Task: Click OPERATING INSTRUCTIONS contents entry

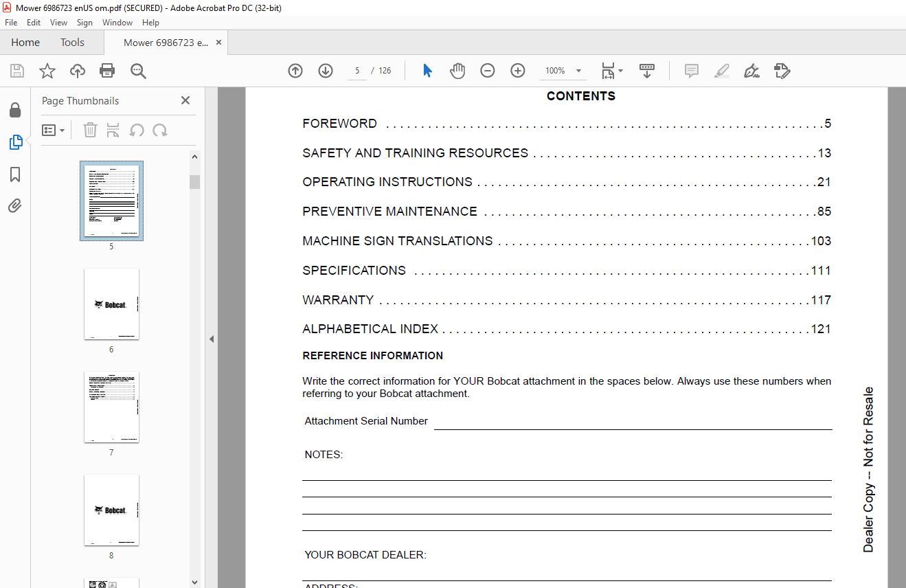Action: point(567,182)
